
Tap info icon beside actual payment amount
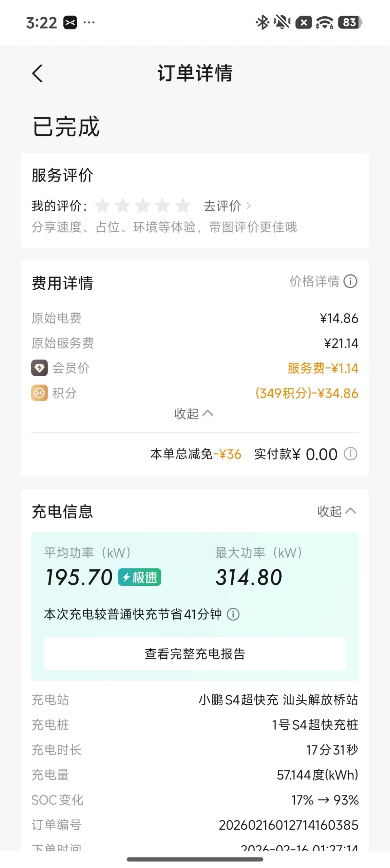350,454
